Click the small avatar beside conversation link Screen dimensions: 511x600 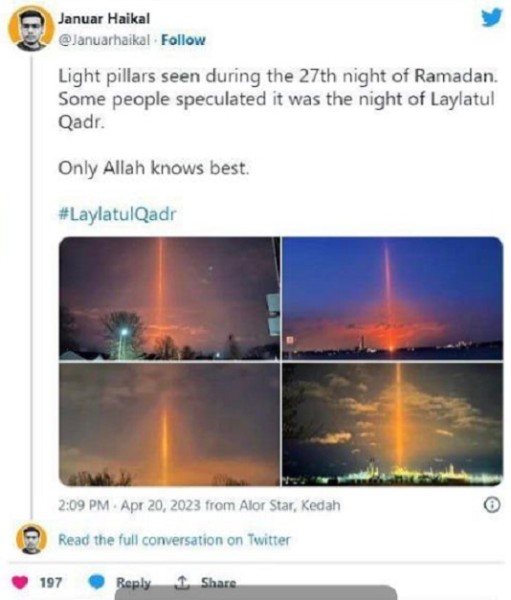[31, 539]
